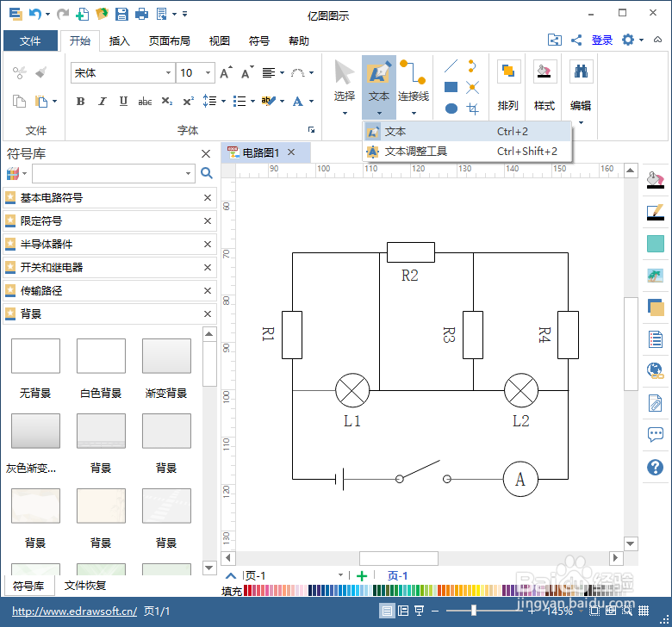Toggle Bold formatting
672x627 pixels.
tap(81, 102)
